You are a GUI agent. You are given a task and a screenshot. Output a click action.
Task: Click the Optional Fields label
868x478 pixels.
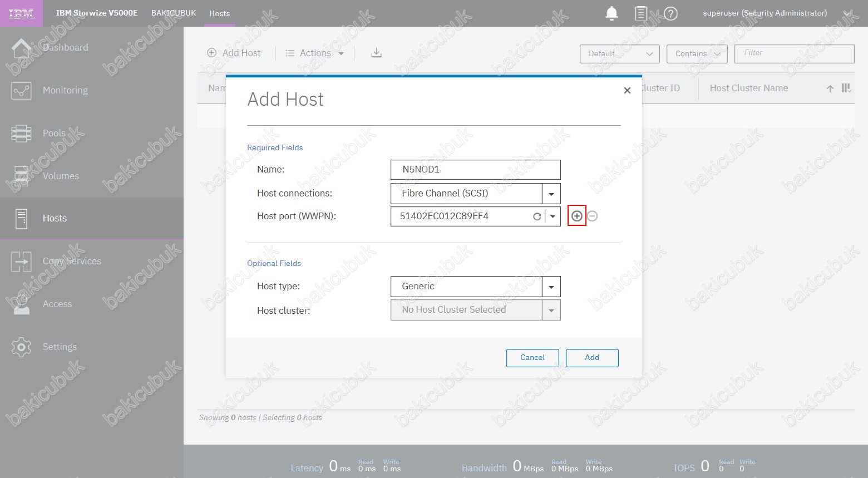point(274,263)
